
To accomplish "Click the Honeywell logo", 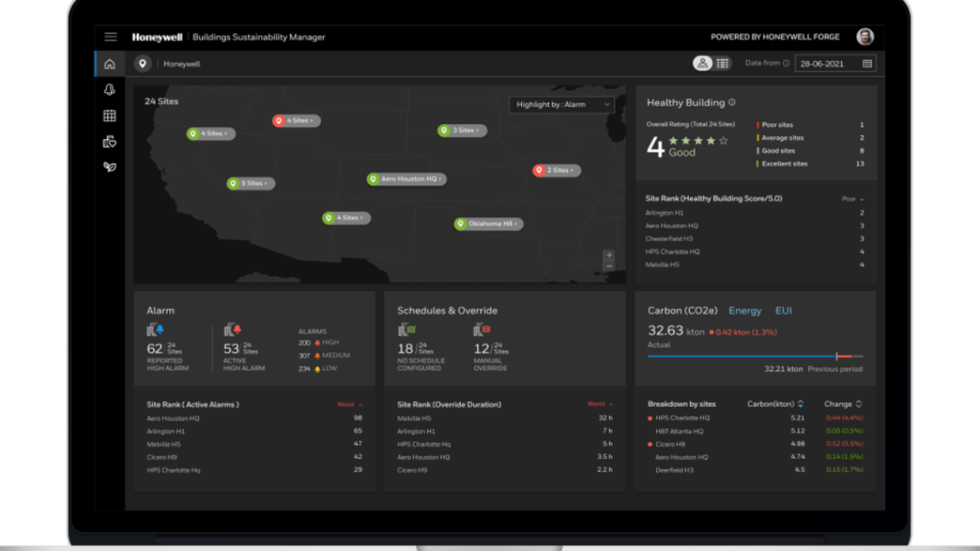I will (157, 37).
